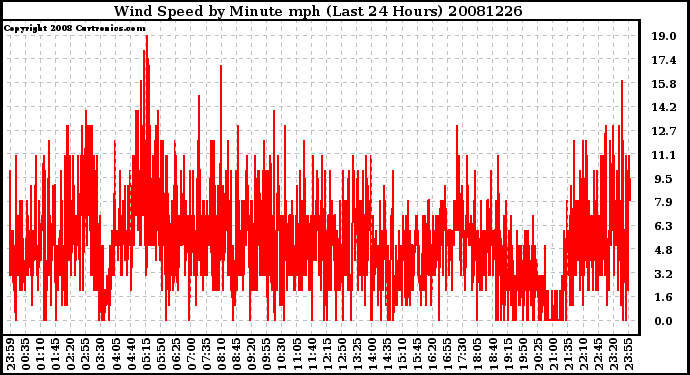Click the x-axis time label 12:50
Screen dimensions: 690x375
click(342, 355)
